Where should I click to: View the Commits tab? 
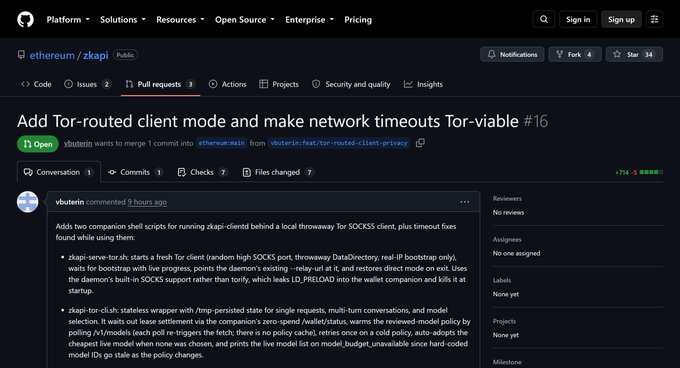(x=135, y=172)
